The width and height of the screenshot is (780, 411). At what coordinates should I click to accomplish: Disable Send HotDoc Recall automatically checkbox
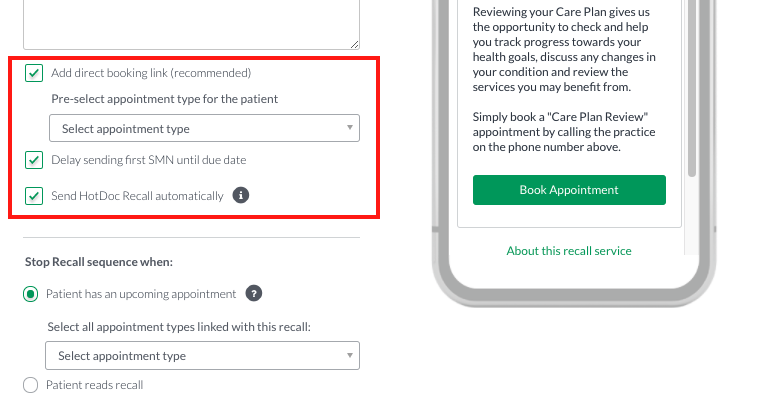(x=34, y=196)
